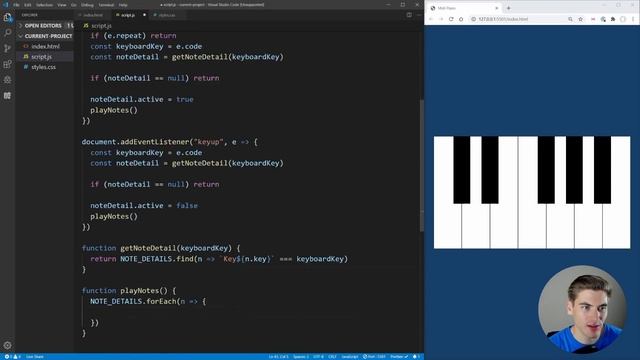Click the "keyup" string in code

click(x=209, y=142)
